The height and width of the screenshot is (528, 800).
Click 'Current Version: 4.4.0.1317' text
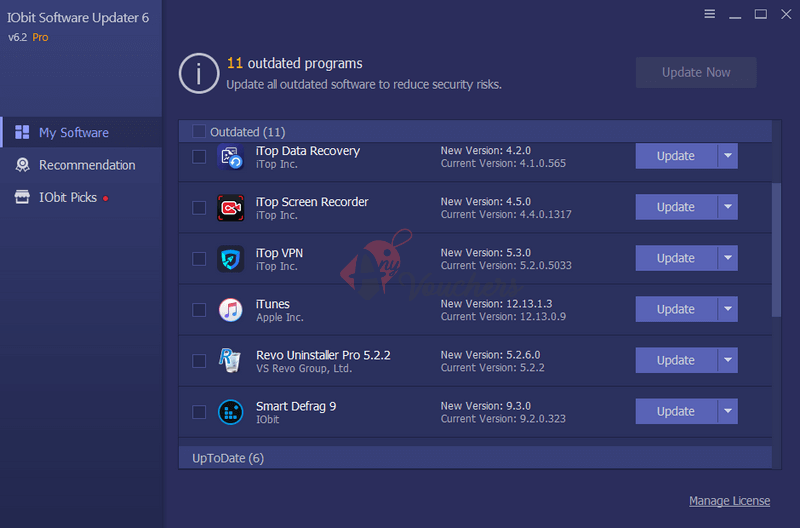point(506,214)
